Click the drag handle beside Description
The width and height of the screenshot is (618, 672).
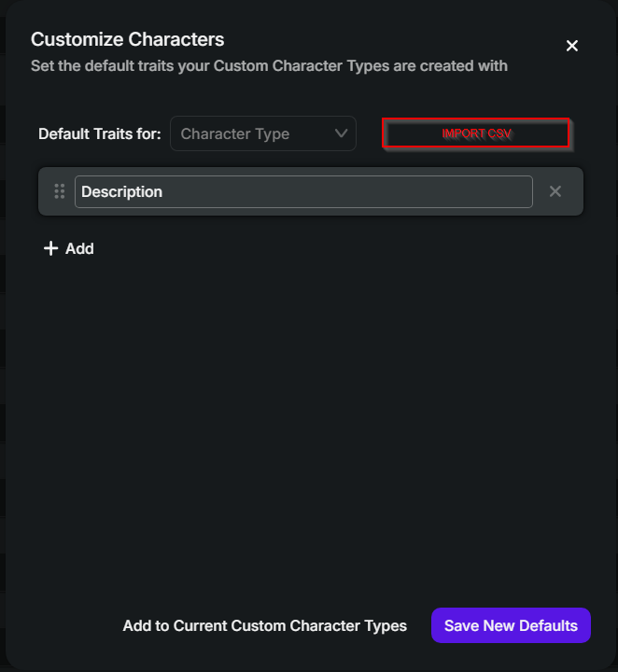(60, 191)
